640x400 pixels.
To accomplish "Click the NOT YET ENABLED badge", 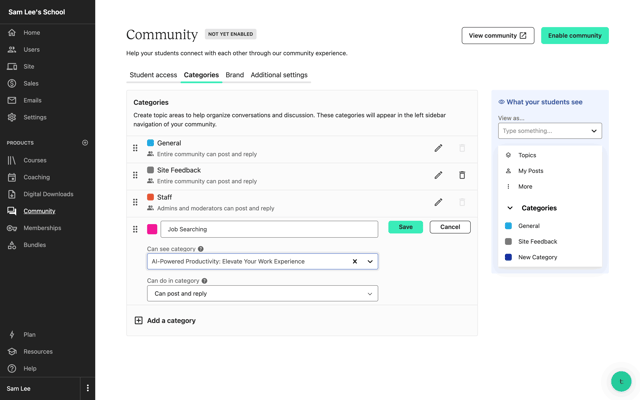I will click(231, 34).
